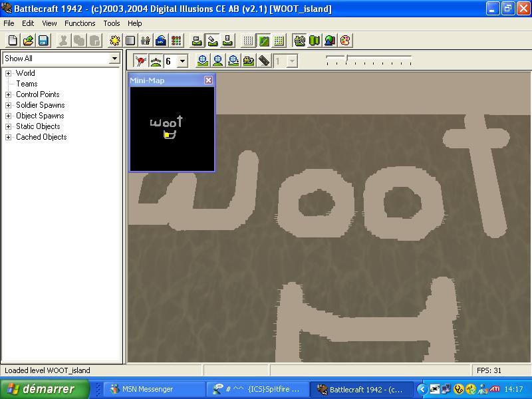
Task: Open the Tools menu
Action: click(x=112, y=23)
